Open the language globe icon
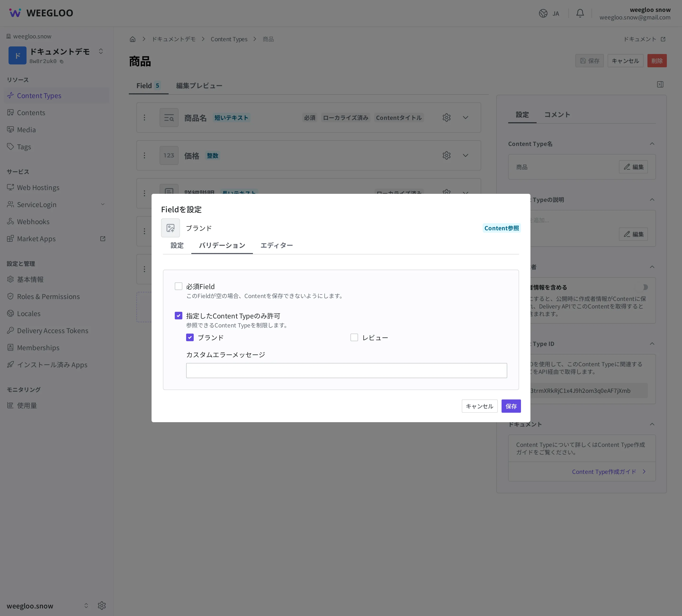Viewport: 682px width, 616px height. 543,14
